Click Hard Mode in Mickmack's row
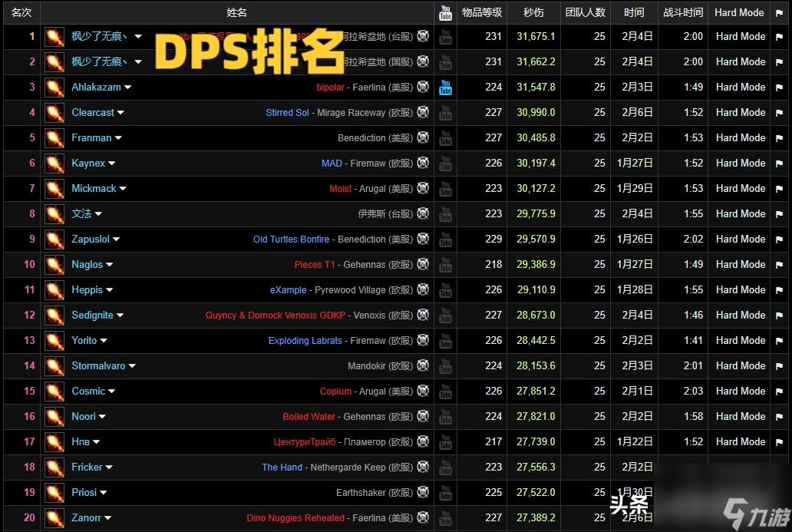 click(x=741, y=188)
